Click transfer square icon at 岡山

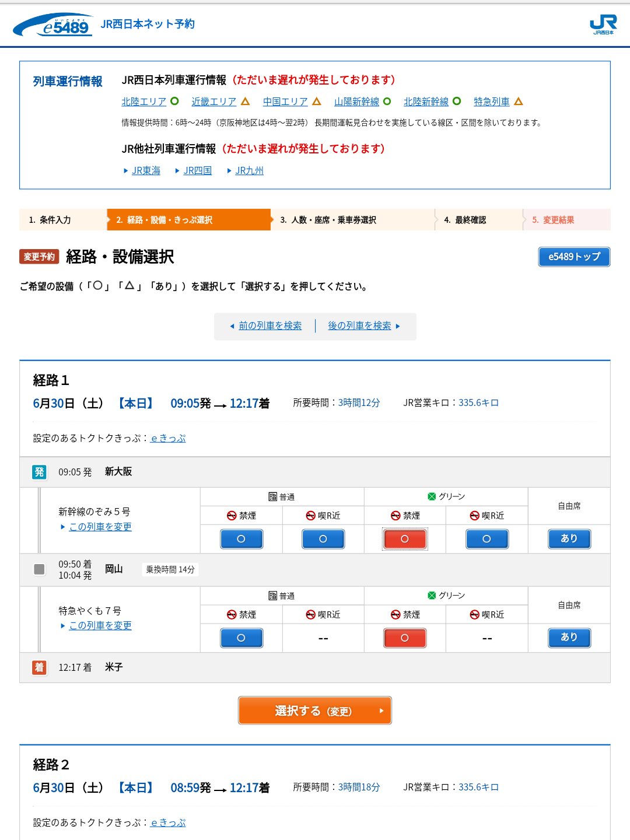39,569
